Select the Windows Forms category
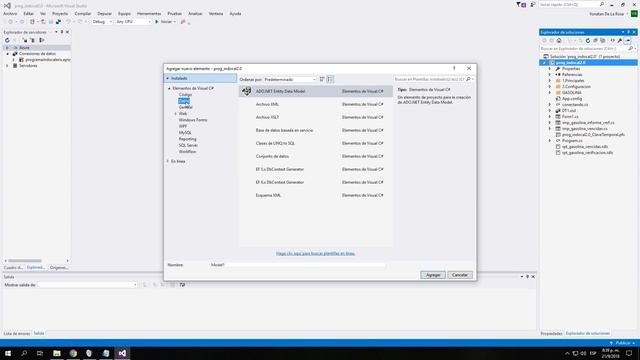The height and width of the screenshot is (360, 640). (193, 120)
